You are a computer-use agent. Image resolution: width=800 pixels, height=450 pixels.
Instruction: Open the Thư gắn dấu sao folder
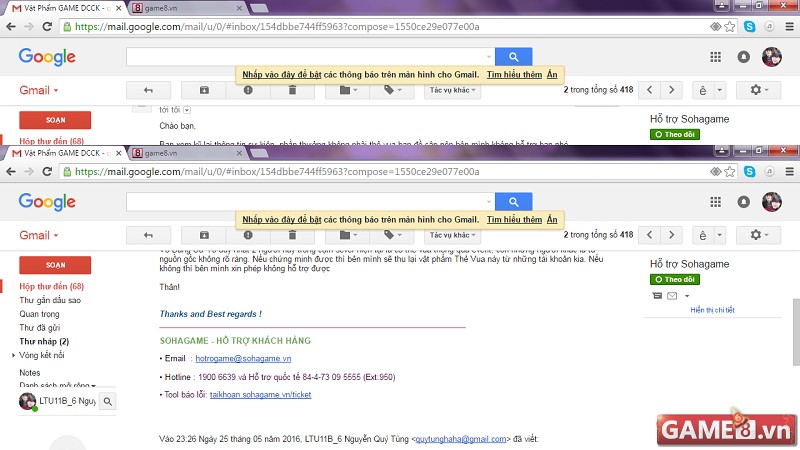click(50, 300)
